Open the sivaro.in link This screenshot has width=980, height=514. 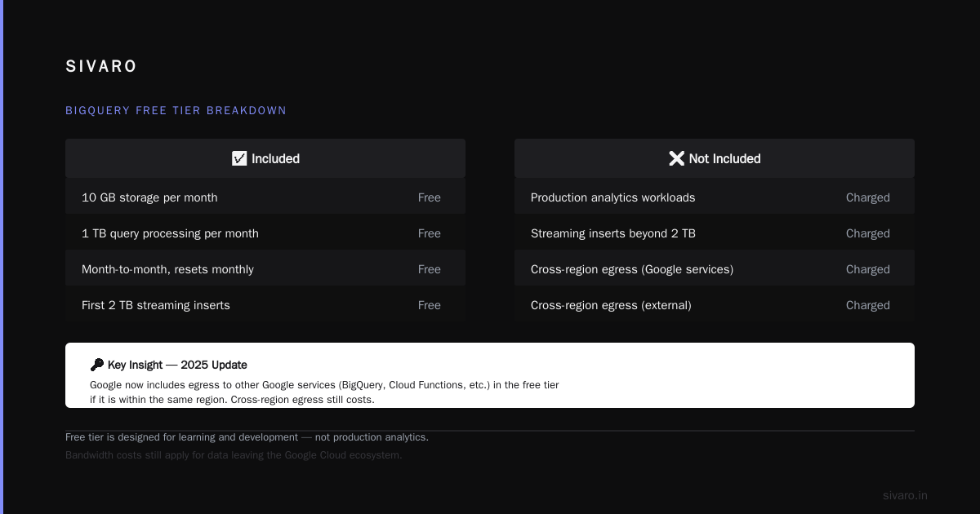(x=905, y=495)
